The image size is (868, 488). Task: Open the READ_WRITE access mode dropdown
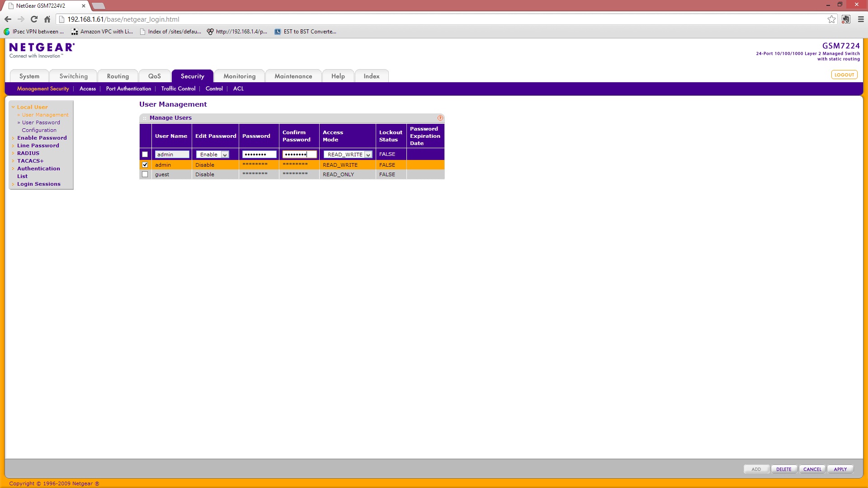pos(348,155)
